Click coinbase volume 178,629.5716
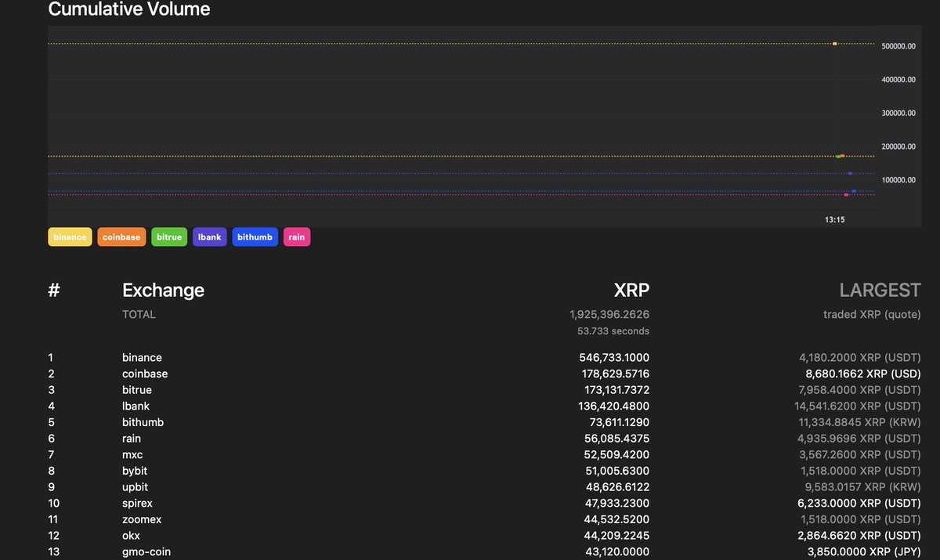940x560 pixels. coord(614,374)
